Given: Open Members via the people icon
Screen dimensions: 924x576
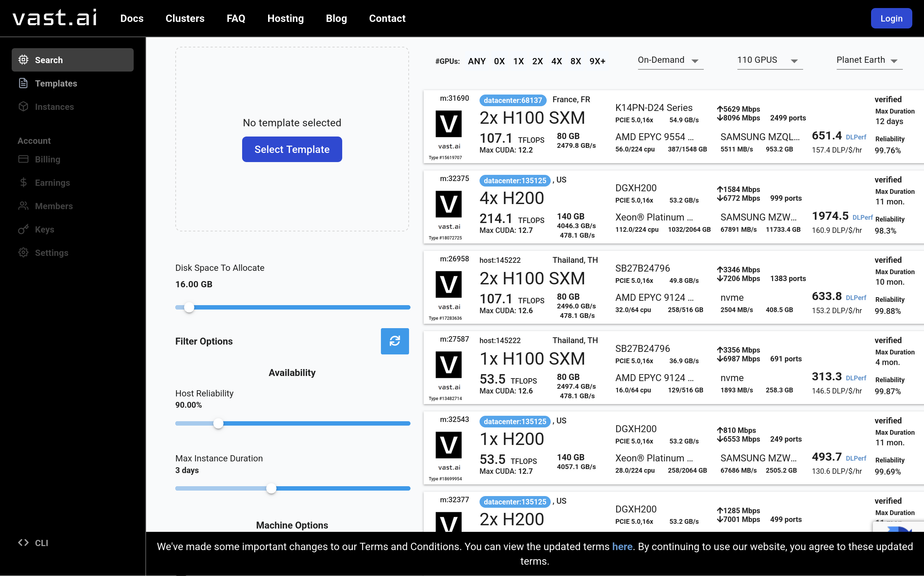Looking at the screenshot, I should (x=23, y=206).
